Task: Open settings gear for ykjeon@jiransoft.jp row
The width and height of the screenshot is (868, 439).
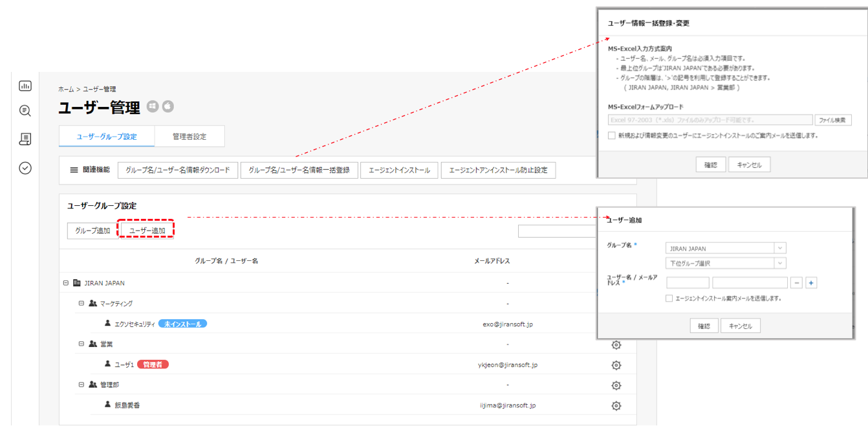Action: click(x=616, y=365)
